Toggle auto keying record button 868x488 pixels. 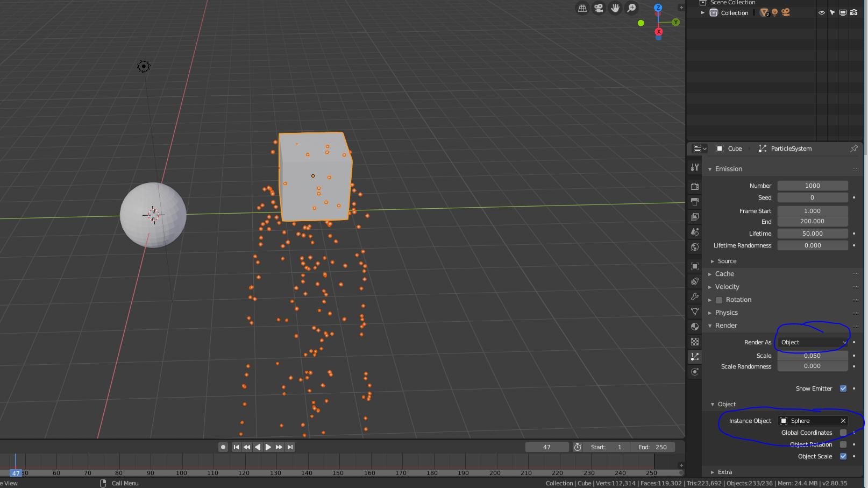(x=223, y=447)
